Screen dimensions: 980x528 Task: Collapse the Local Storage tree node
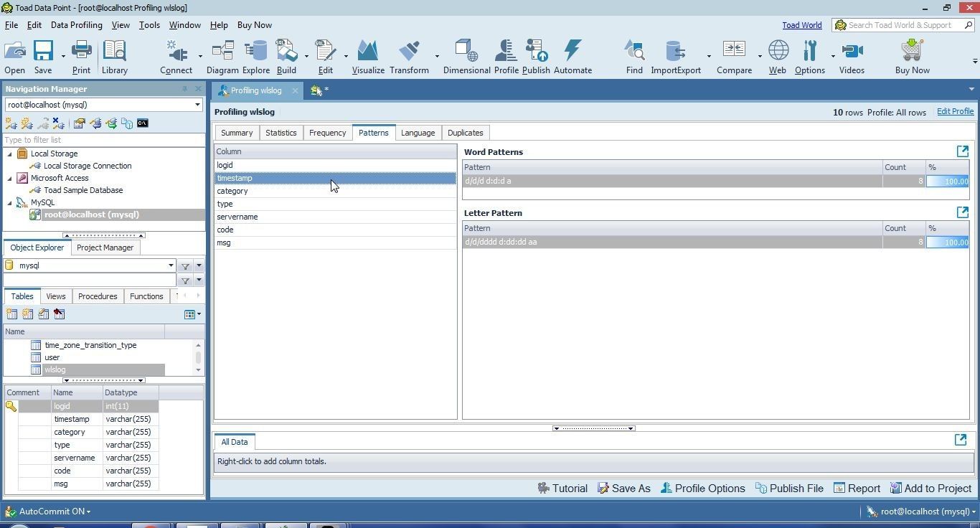coord(10,154)
